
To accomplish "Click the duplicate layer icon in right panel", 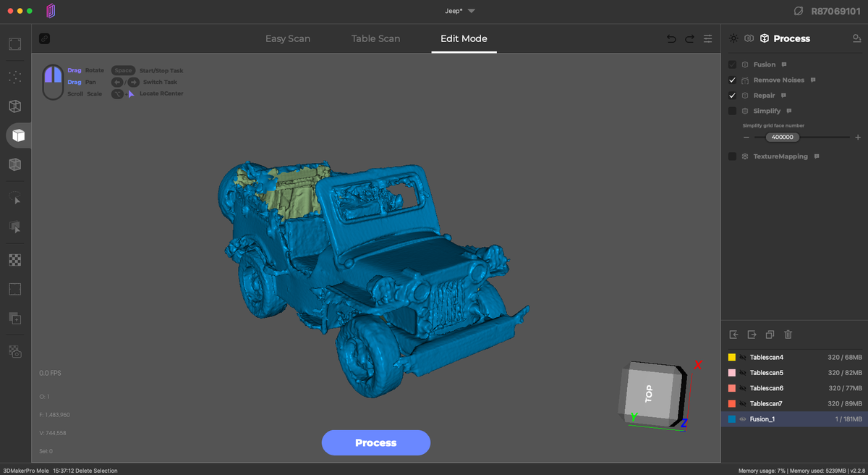I will pyautogui.click(x=770, y=335).
